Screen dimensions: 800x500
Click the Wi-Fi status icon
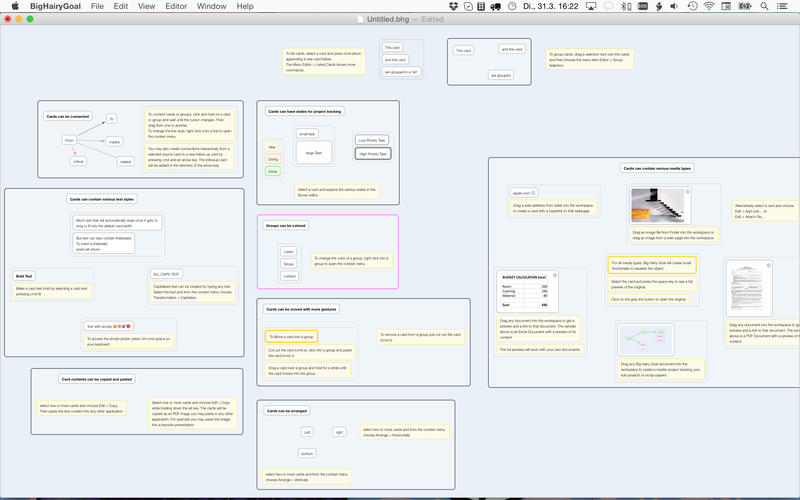click(x=708, y=6)
